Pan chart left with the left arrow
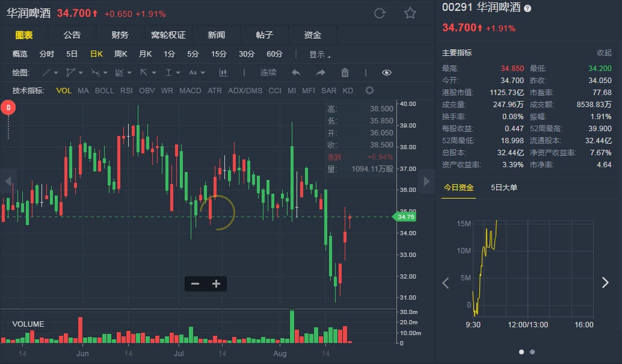This screenshot has width=622, height=364. click(8, 181)
